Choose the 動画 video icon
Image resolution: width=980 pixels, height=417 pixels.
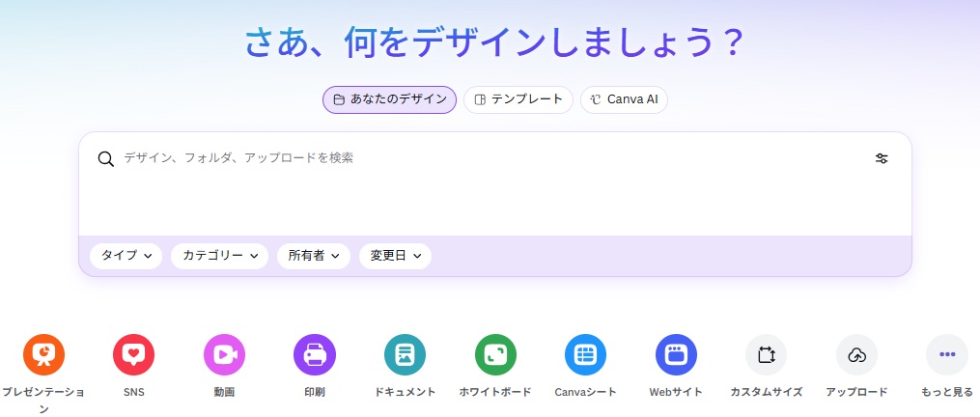tap(224, 355)
